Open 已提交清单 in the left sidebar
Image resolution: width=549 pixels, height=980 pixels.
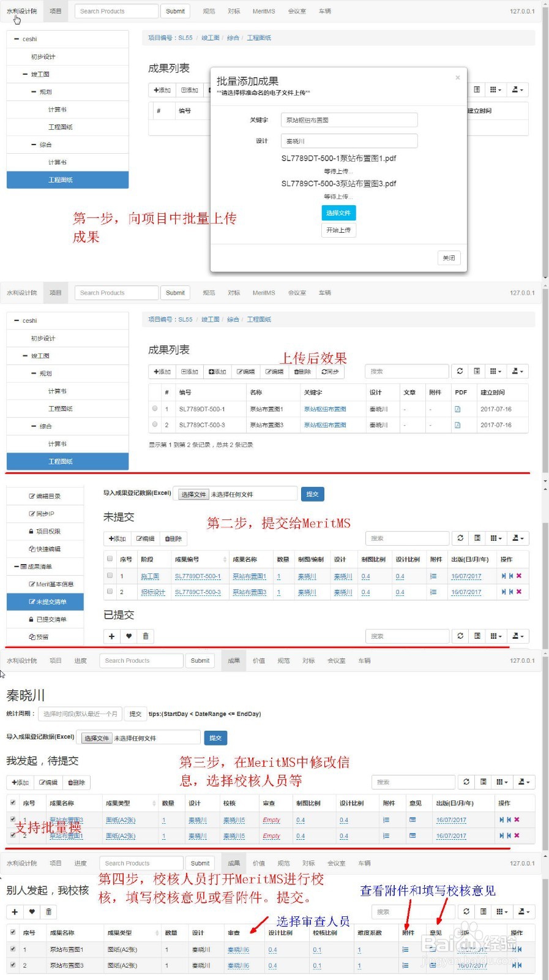(x=45, y=620)
